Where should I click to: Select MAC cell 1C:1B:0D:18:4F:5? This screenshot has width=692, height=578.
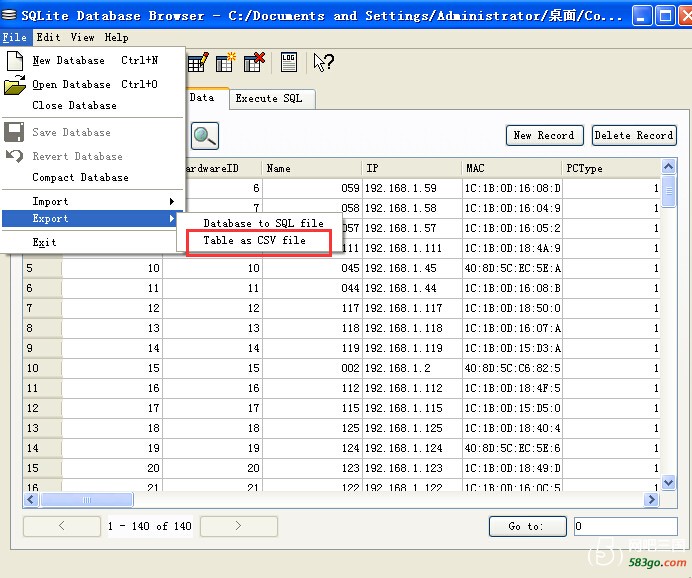[512, 388]
